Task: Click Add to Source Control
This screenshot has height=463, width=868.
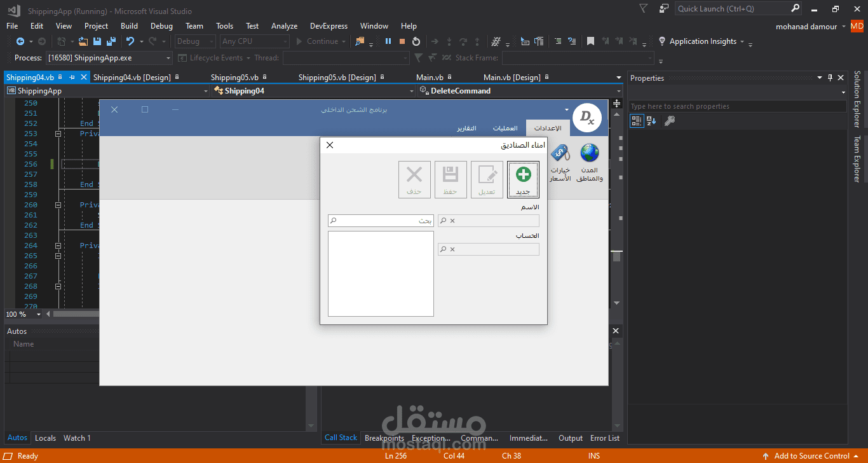Action: pyautogui.click(x=811, y=456)
